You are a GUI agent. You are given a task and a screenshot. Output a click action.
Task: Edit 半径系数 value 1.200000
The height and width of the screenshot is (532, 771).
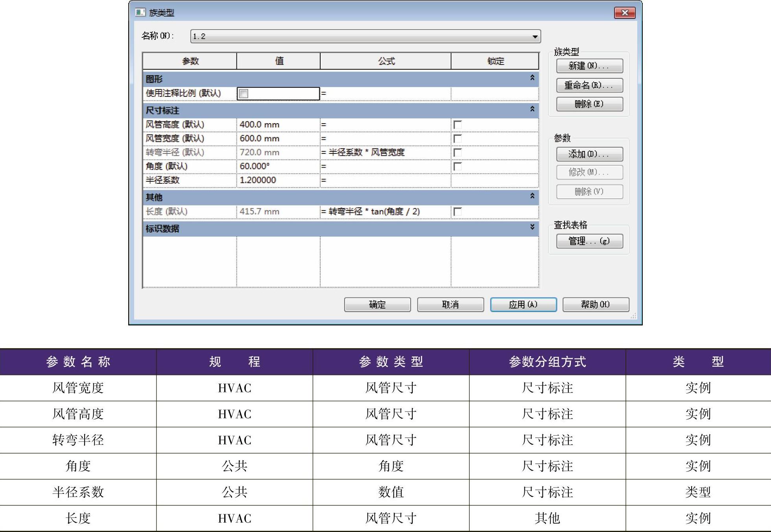coord(278,180)
